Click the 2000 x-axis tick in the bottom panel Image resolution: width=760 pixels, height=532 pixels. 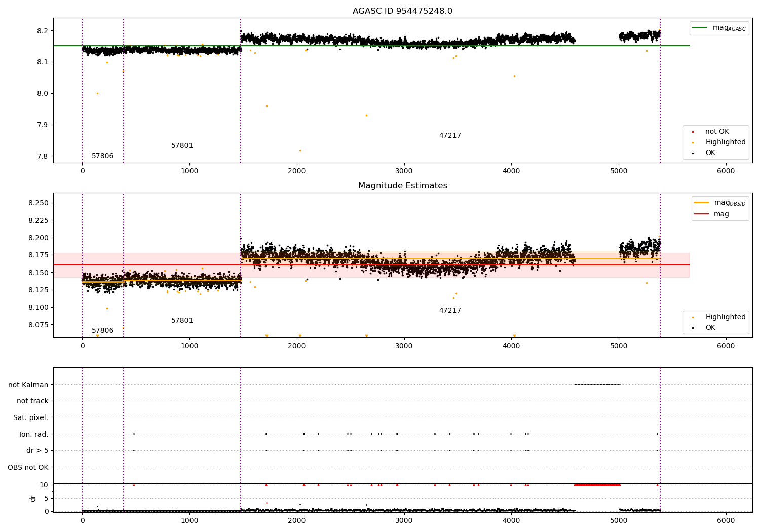click(x=297, y=521)
